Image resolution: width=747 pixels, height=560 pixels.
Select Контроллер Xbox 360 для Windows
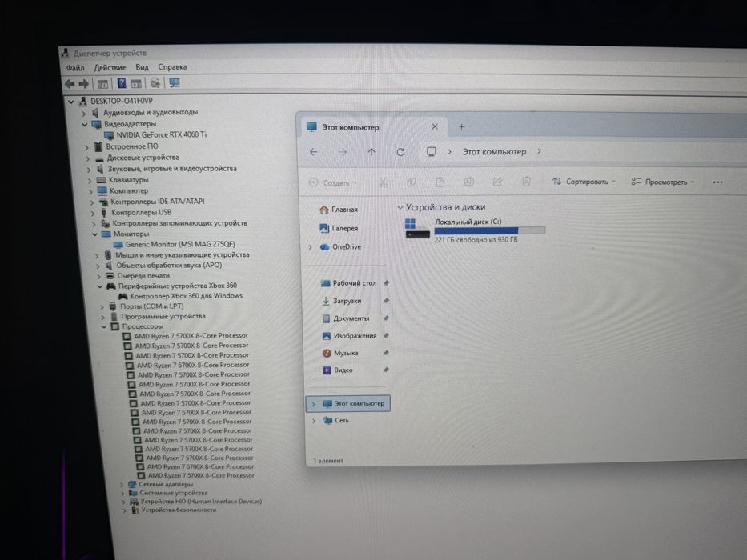(x=187, y=296)
